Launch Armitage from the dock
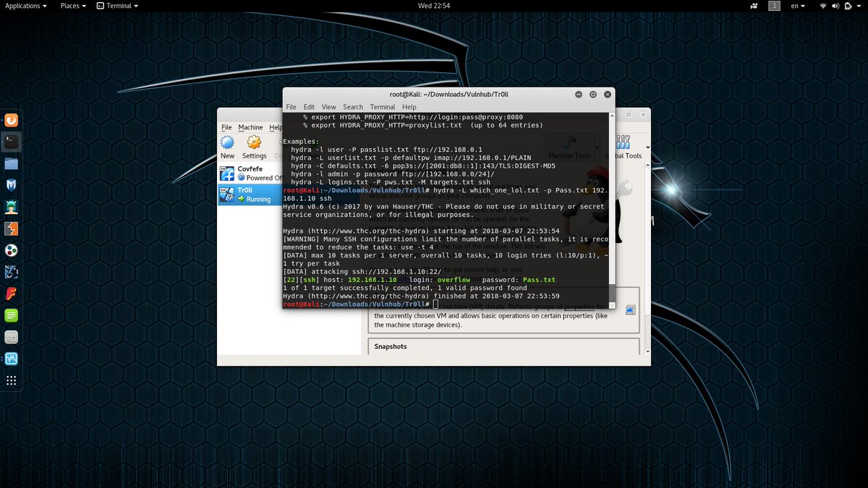The image size is (868, 488). click(x=12, y=207)
